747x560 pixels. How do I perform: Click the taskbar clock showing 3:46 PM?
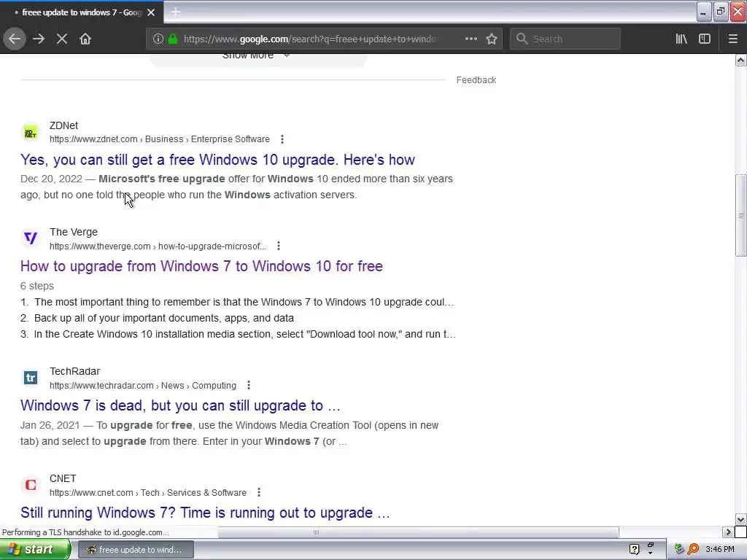pos(719,550)
